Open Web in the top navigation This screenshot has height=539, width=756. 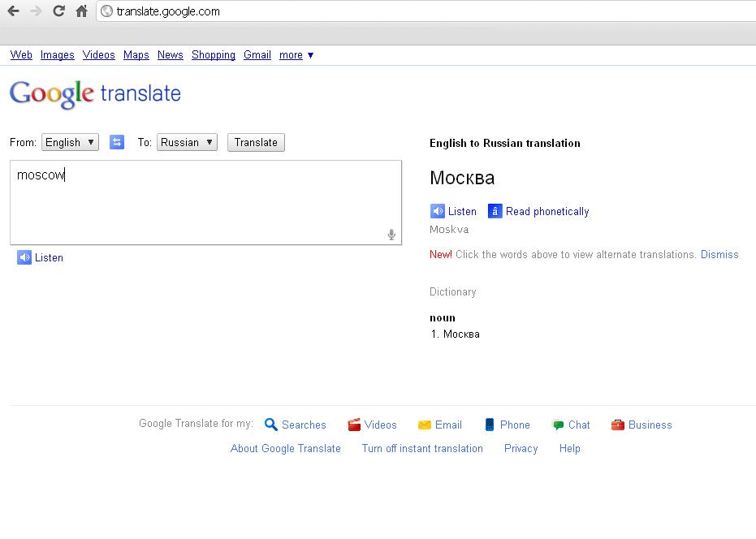coord(21,55)
